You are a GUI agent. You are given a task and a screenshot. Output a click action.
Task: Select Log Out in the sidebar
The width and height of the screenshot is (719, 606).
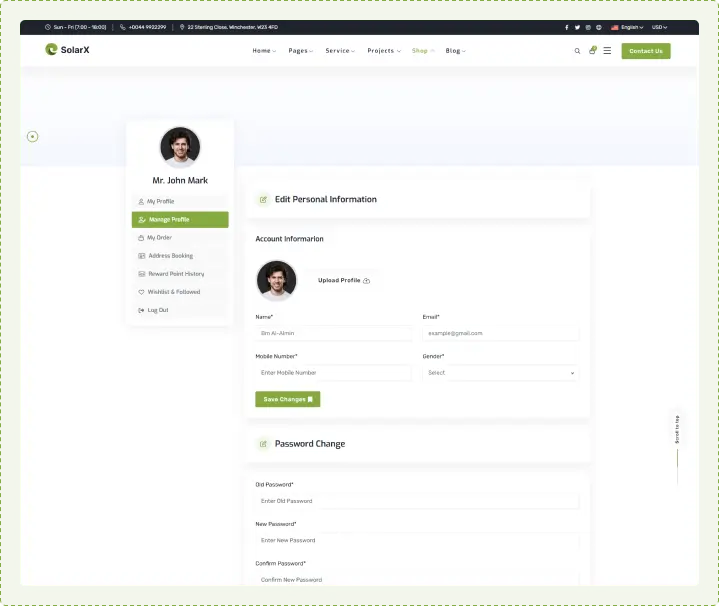(157, 310)
